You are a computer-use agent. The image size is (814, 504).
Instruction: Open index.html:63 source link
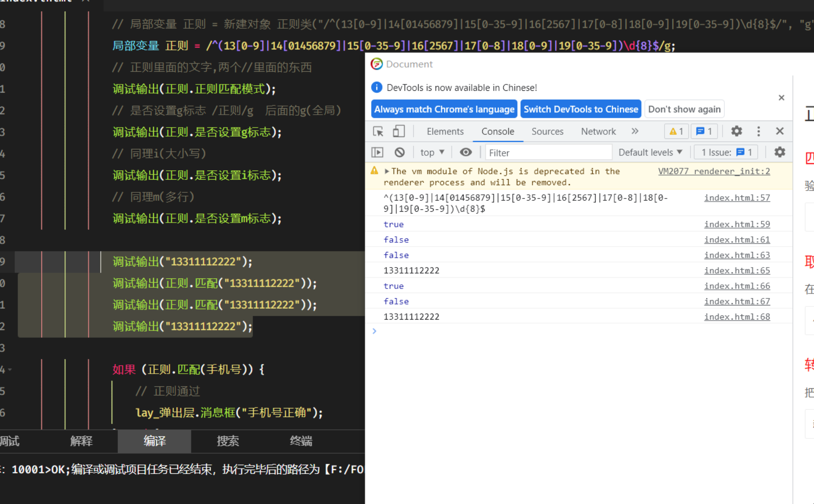coord(737,255)
